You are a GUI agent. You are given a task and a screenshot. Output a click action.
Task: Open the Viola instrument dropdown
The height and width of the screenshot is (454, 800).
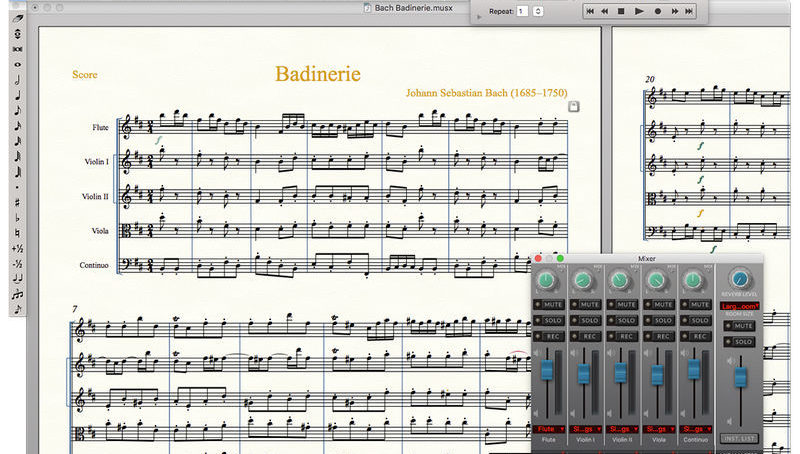click(659, 429)
